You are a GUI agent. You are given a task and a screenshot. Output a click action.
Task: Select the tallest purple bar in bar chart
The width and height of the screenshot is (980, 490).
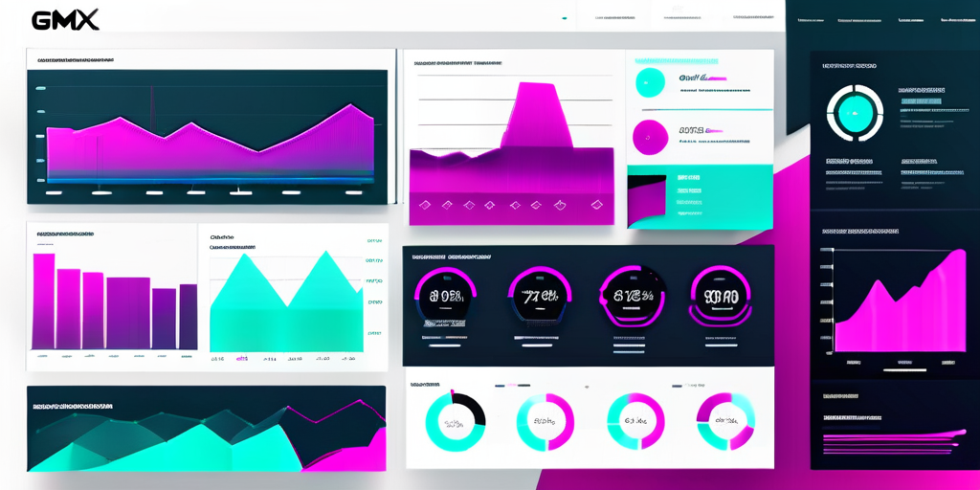(44, 301)
